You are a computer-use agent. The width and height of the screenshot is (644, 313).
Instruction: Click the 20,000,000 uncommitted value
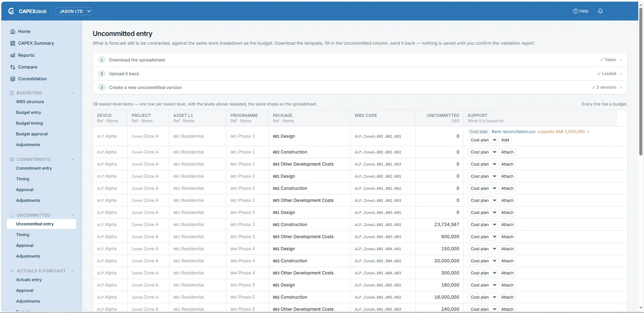click(x=447, y=261)
